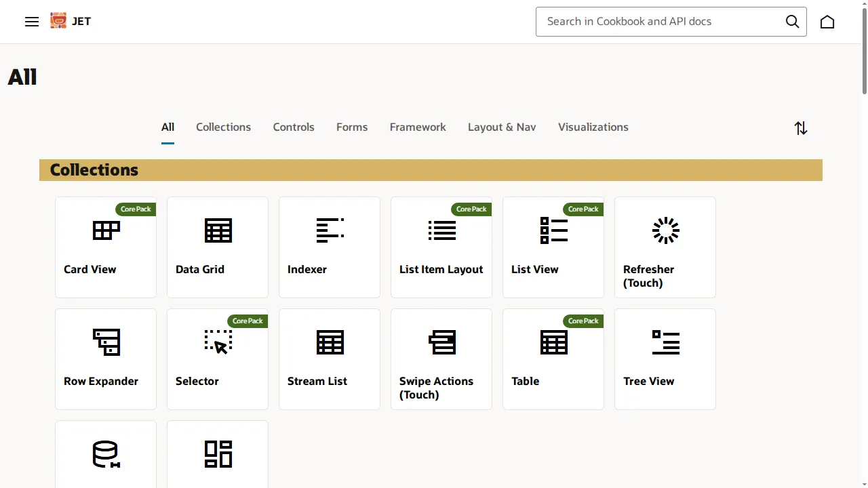Click the JET logo icon

[58, 21]
